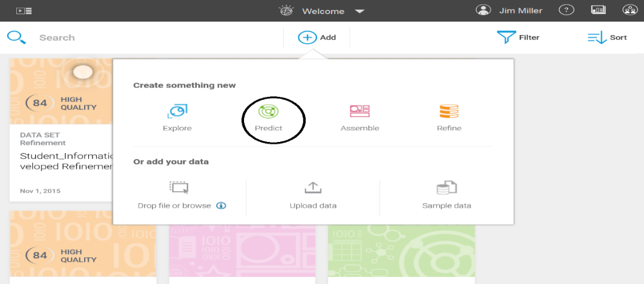Click the Predict label

[x=269, y=128]
